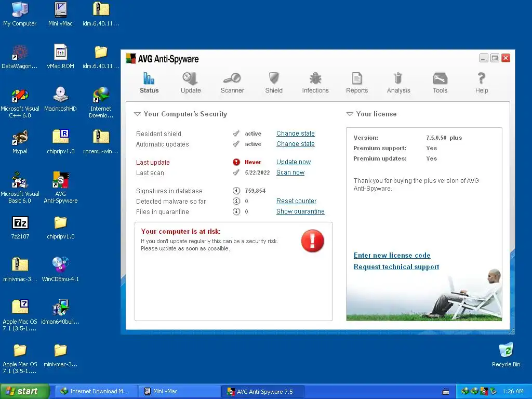Select vMac.ROM file icon

(60, 57)
